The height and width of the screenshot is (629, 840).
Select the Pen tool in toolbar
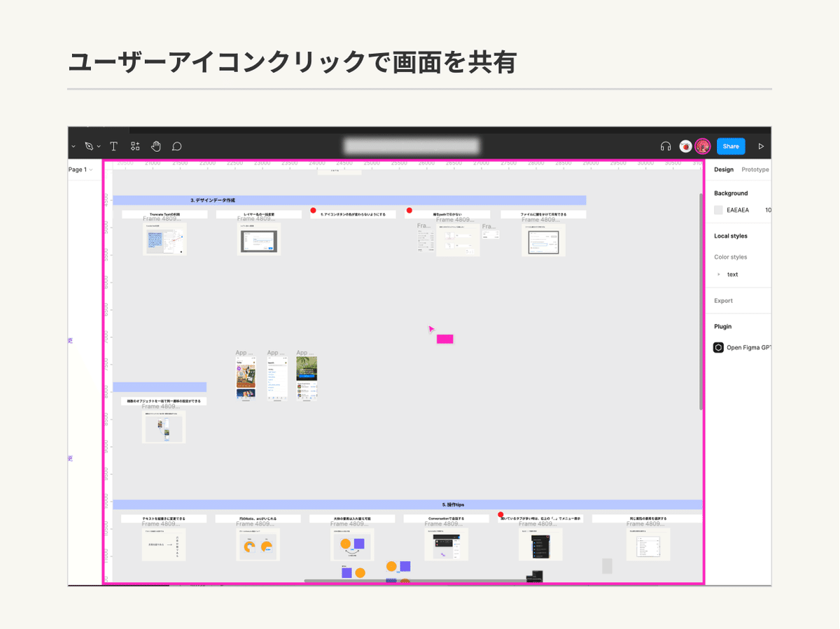tap(89, 146)
